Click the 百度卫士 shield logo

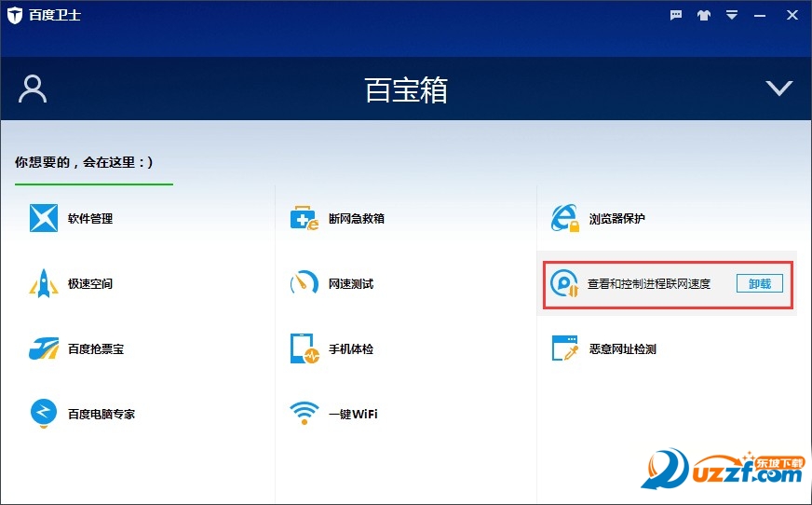(14, 15)
